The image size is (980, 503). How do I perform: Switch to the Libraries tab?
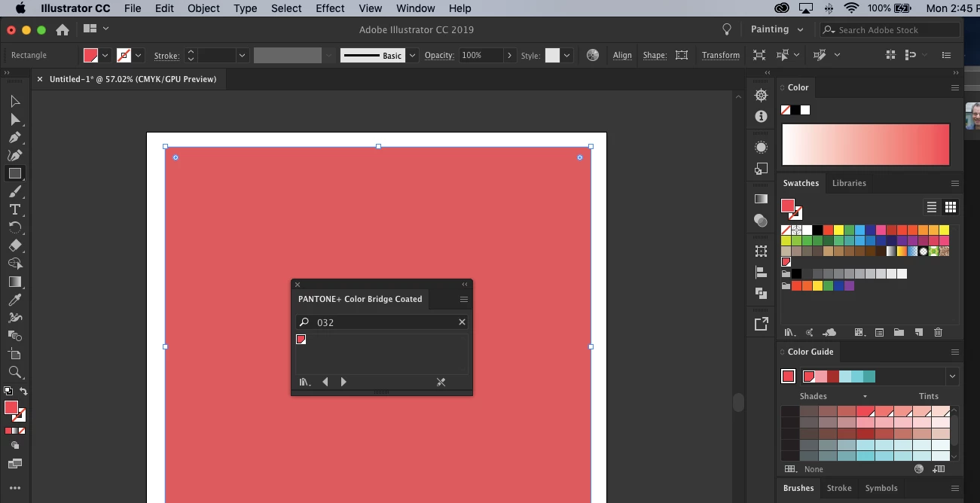coord(849,183)
